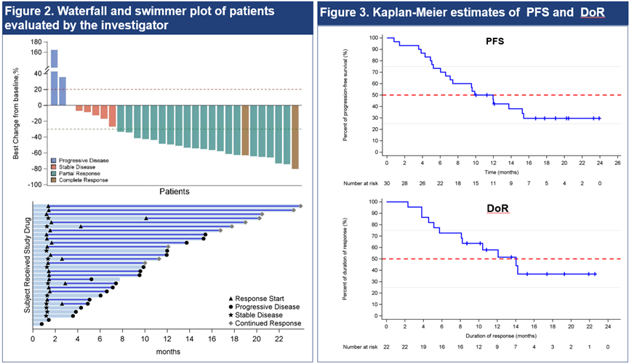Click the "Patients" x-axis label
Viewport: 629px width, 364px height.
174,192
